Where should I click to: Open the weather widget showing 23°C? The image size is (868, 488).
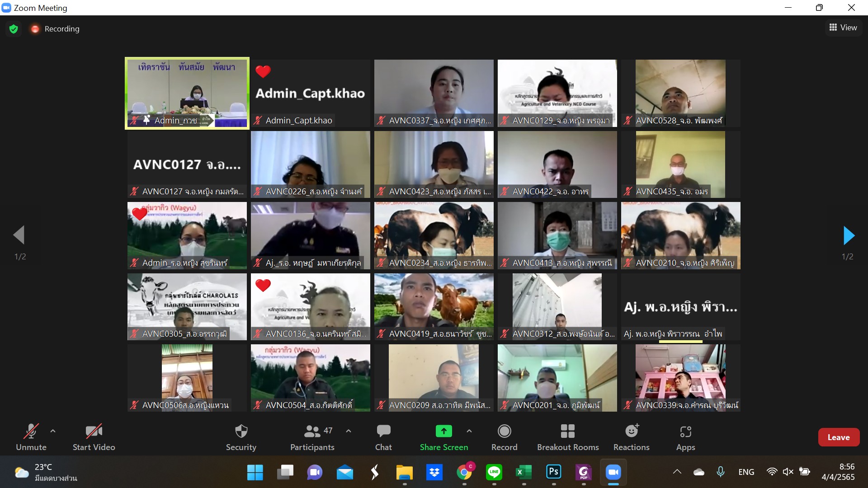(46, 472)
